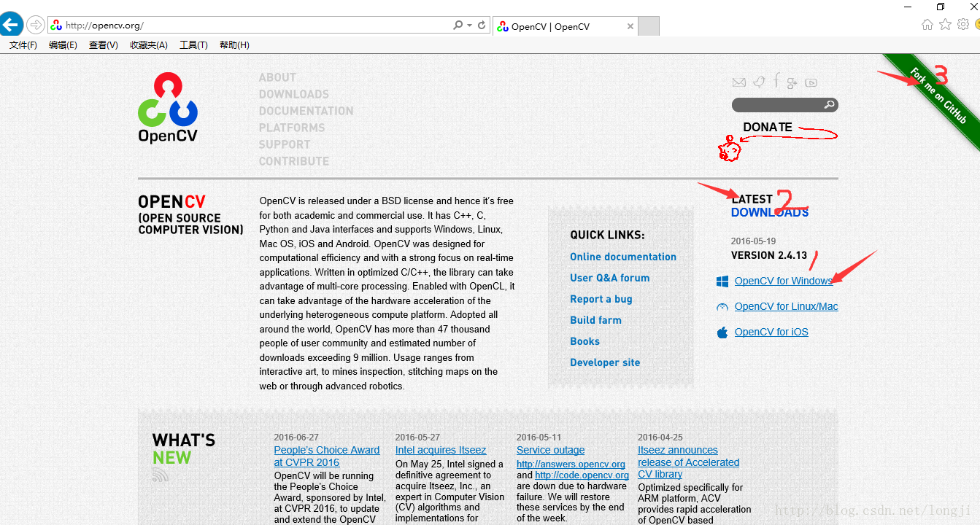This screenshot has height=525, width=980.
Task: Open Books quick link
Action: click(585, 341)
